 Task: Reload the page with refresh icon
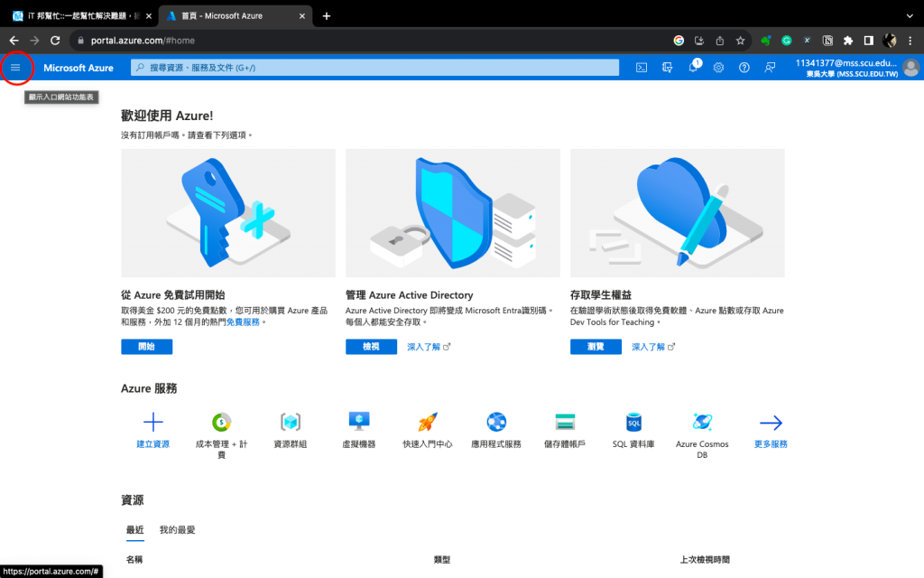pyautogui.click(x=55, y=41)
